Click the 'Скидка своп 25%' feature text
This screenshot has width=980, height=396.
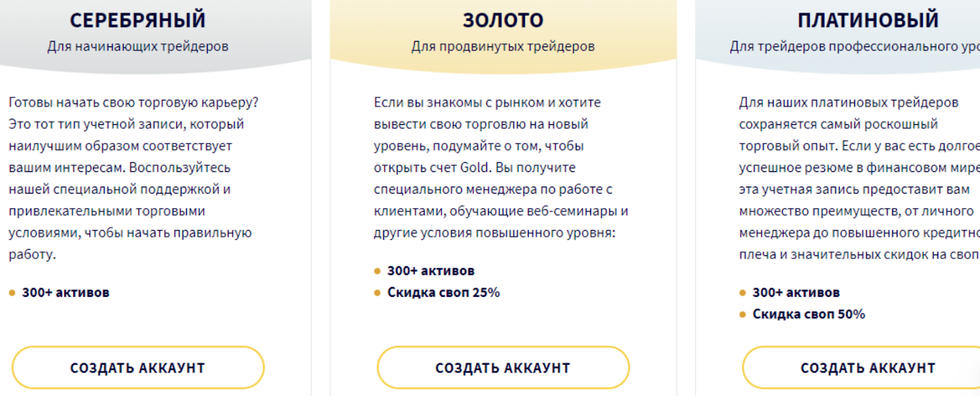tap(443, 293)
